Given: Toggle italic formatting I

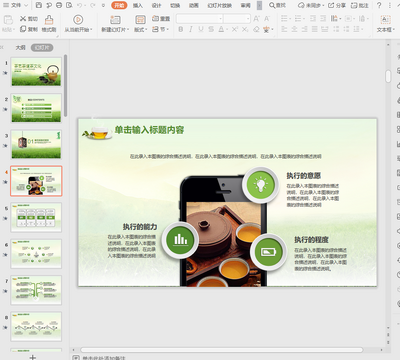Looking at the screenshot, I should point(191,29).
